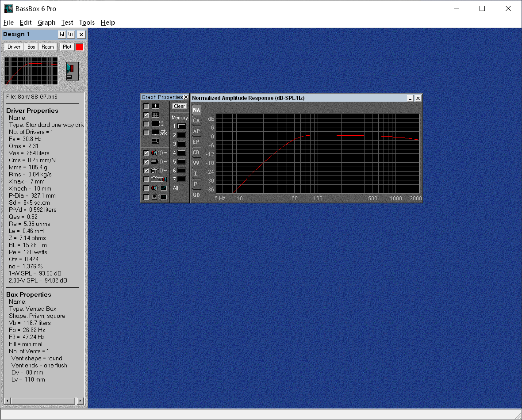Enable the driver response curve checkbox

[x=146, y=188]
